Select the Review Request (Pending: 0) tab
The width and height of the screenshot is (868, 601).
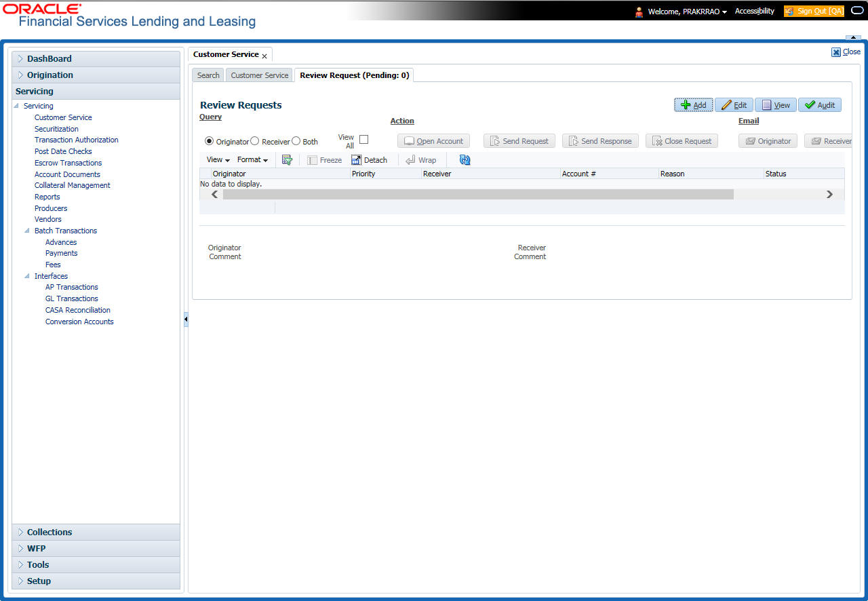(355, 75)
